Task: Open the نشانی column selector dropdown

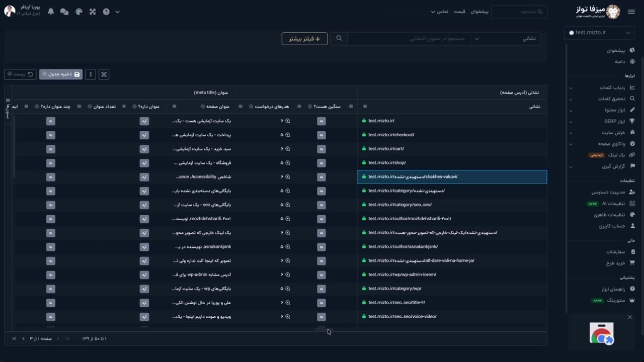Action: [x=506, y=39]
